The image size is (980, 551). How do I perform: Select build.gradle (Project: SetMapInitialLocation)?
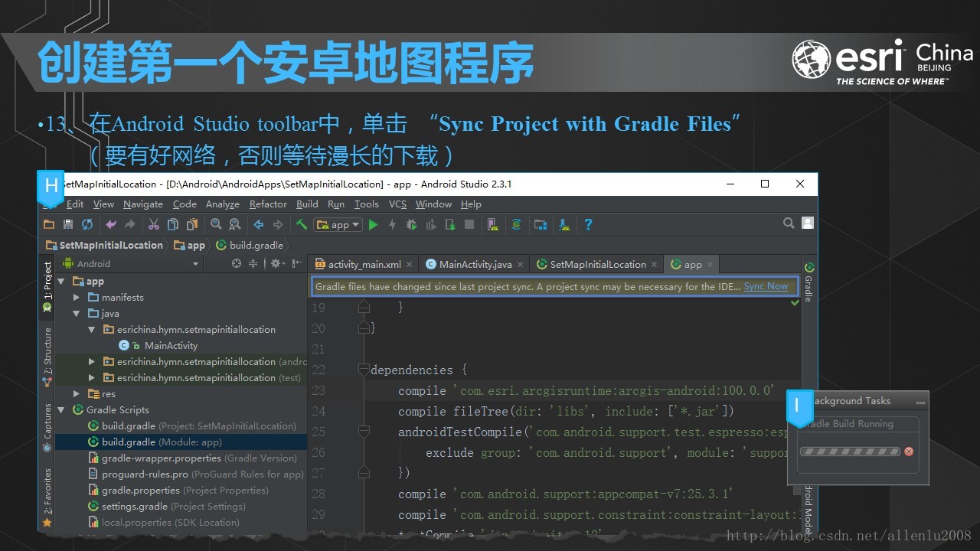click(192, 425)
